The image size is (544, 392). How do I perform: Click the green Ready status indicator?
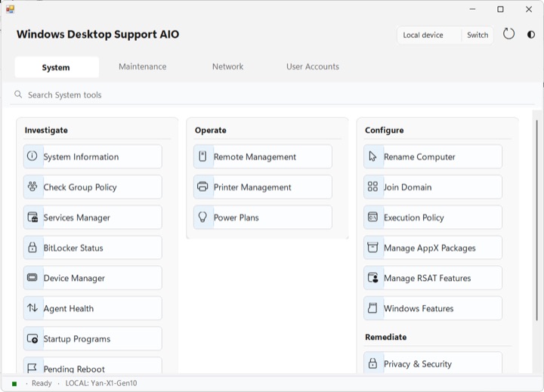click(x=14, y=384)
